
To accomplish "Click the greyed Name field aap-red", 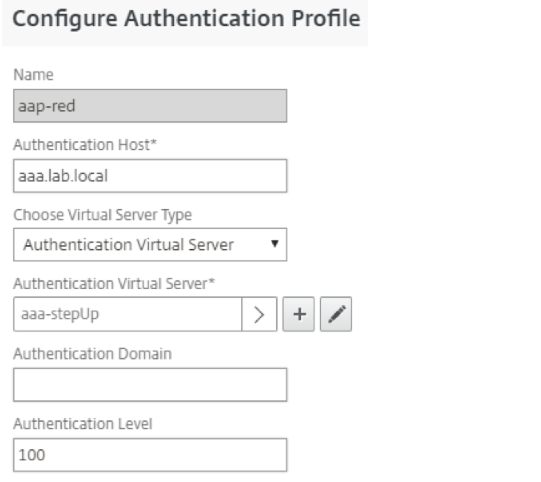I will tap(150, 106).
